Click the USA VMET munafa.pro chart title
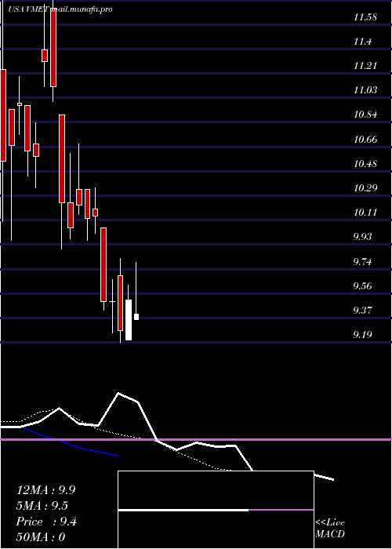Screen dimensions: 392x549 (60, 9)
